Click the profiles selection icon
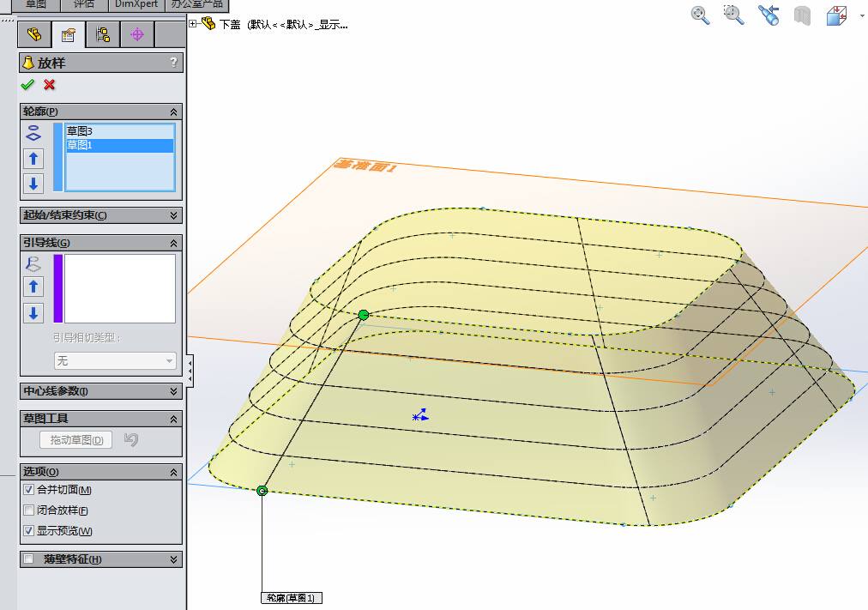The image size is (868, 610). (x=33, y=133)
